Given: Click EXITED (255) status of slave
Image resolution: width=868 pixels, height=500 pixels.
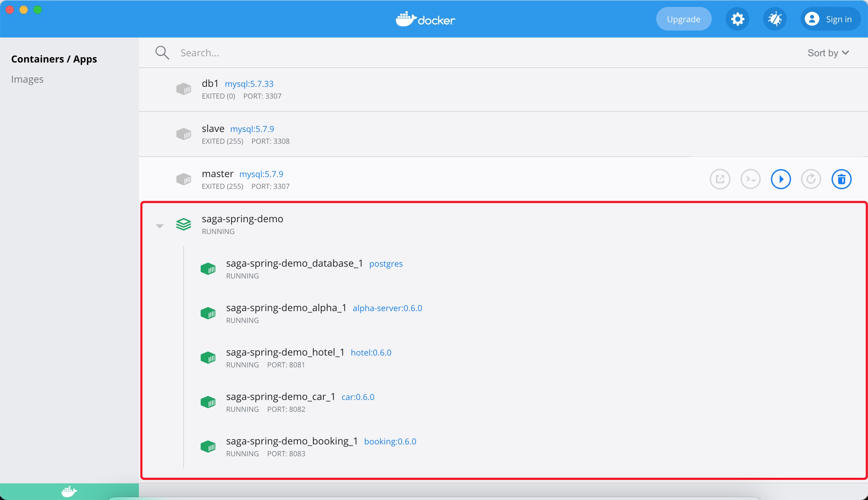Looking at the screenshot, I should [x=223, y=141].
